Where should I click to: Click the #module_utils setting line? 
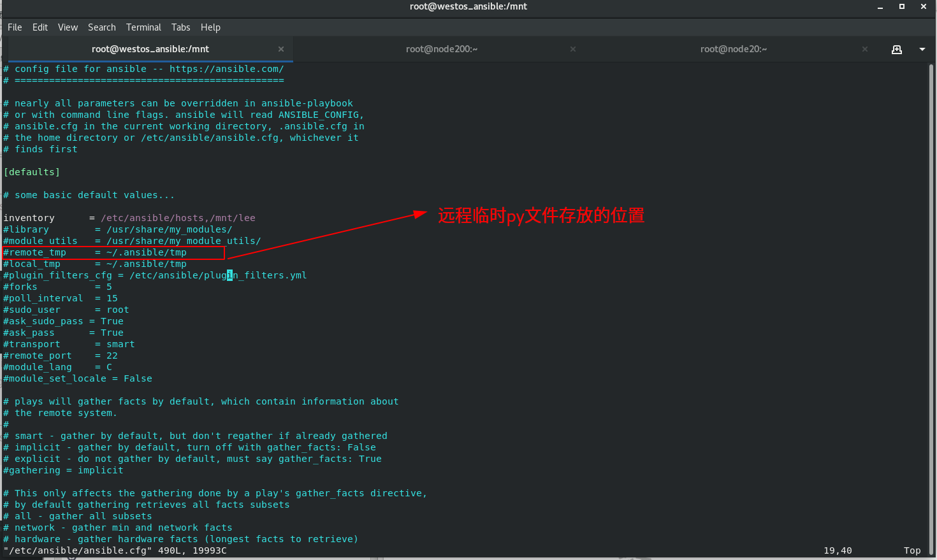click(x=132, y=241)
